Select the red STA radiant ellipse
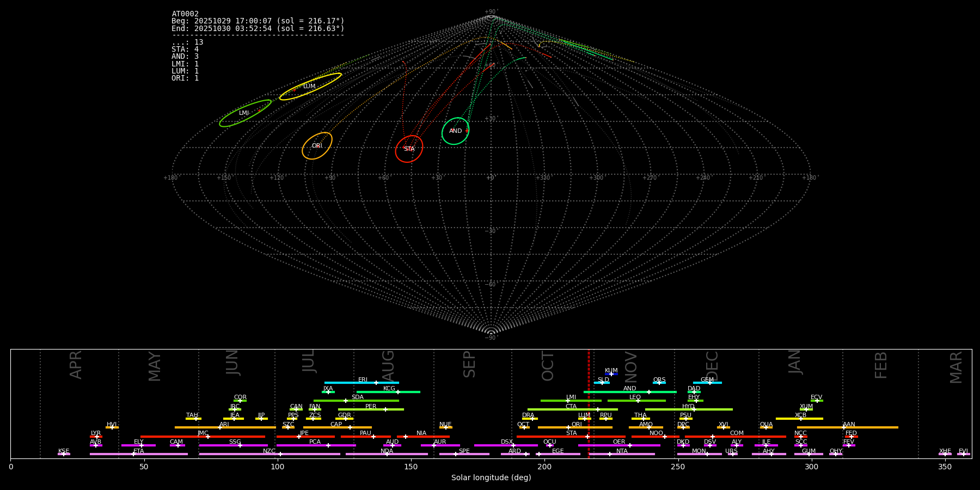The image size is (980, 490). [x=409, y=149]
